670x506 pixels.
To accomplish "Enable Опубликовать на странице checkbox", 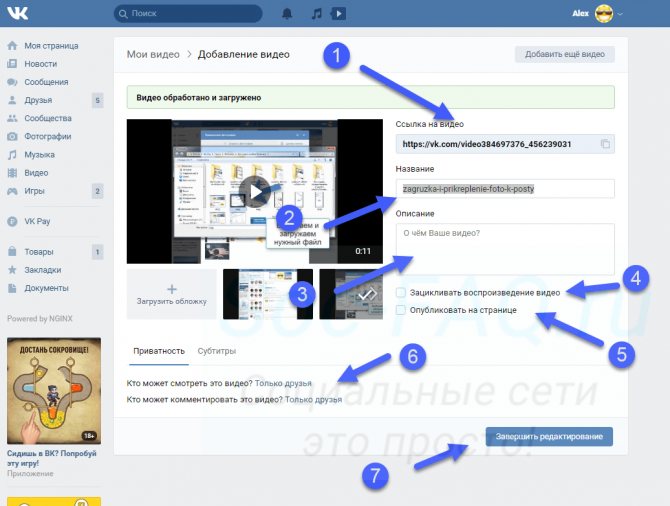I will pyautogui.click(x=400, y=310).
